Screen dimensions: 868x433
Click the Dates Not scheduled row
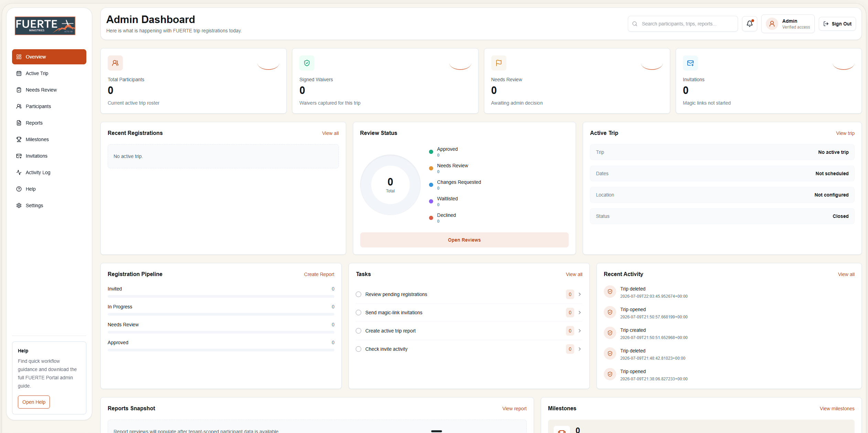click(x=722, y=173)
